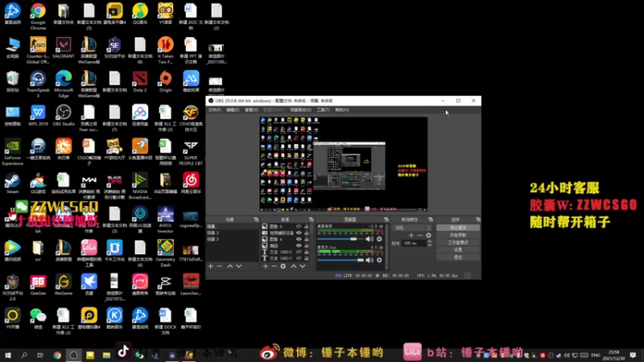Open Steam desktop icon
Screen dimensions: 644x362
[x=12, y=183]
